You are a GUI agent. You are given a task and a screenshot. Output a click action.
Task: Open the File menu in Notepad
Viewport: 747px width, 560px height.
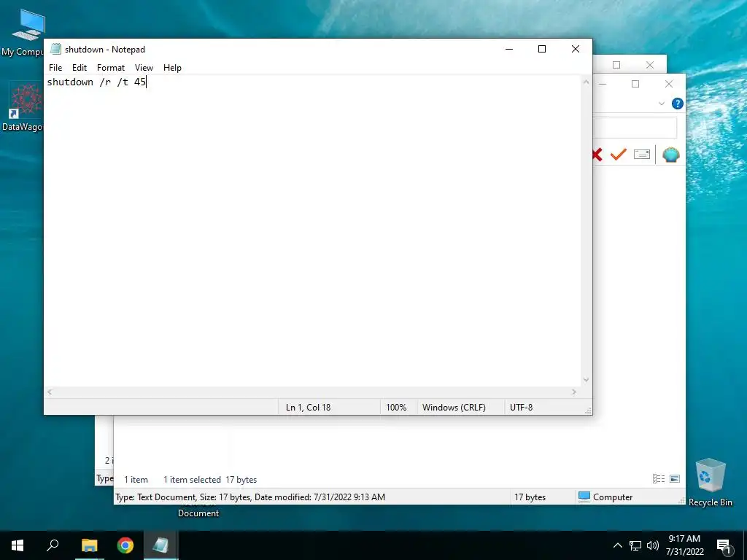tap(55, 68)
